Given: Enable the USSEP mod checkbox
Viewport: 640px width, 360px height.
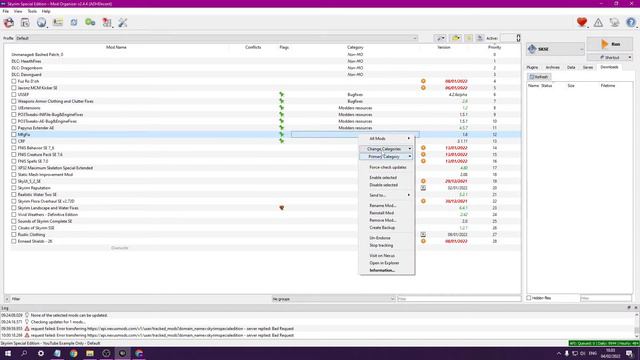Looking at the screenshot, I should click(14, 94).
